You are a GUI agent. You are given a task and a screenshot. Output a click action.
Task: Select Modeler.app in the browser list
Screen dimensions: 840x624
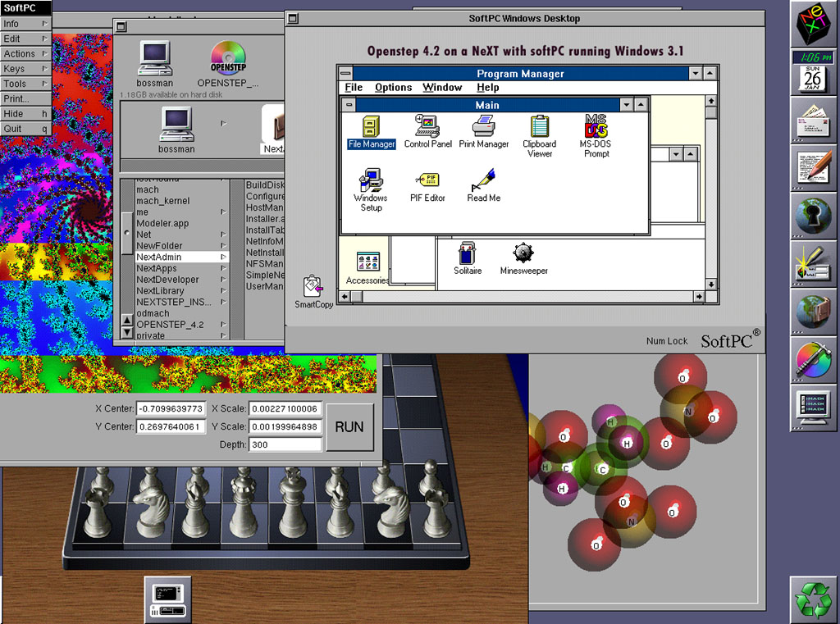[181, 223]
